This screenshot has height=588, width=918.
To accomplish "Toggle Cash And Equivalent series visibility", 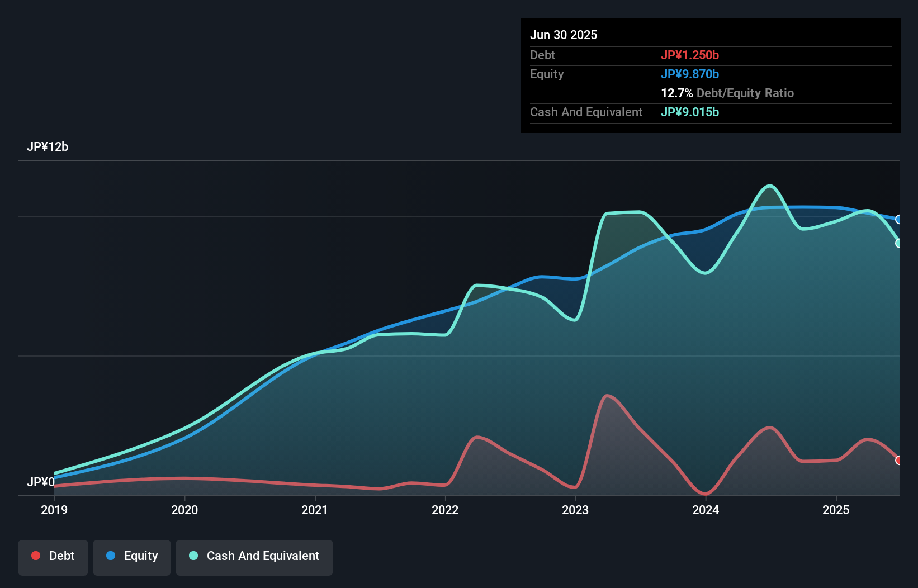I will (x=254, y=557).
